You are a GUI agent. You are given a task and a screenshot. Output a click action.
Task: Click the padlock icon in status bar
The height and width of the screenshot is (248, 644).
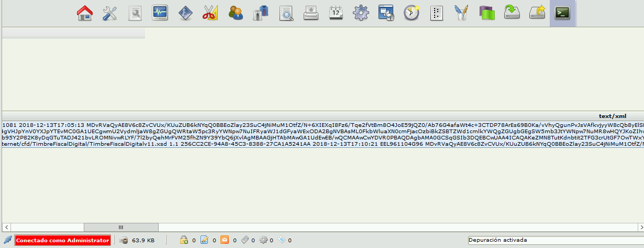point(184,241)
